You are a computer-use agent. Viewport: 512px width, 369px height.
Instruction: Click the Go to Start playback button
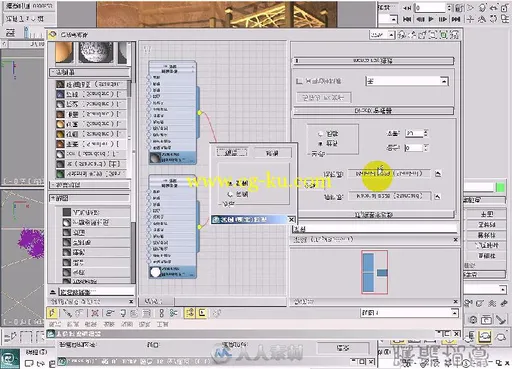click(x=407, y=19)
